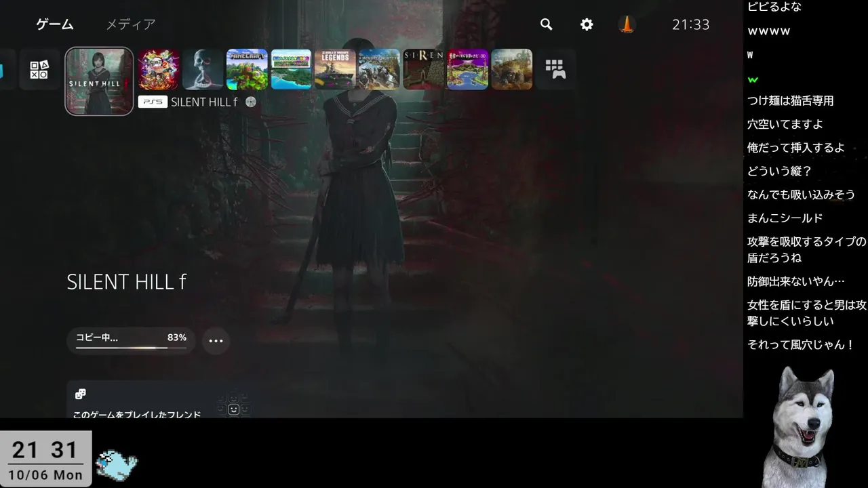Open the Game Library grid icon
This screenshot has width=868, height=488.
point(555,69)
